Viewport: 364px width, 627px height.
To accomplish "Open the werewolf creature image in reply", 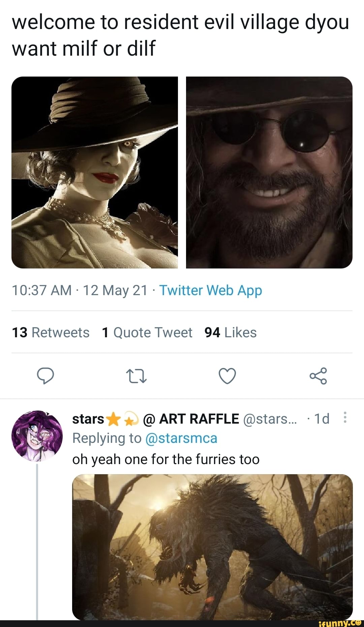I will click(212, 546).
